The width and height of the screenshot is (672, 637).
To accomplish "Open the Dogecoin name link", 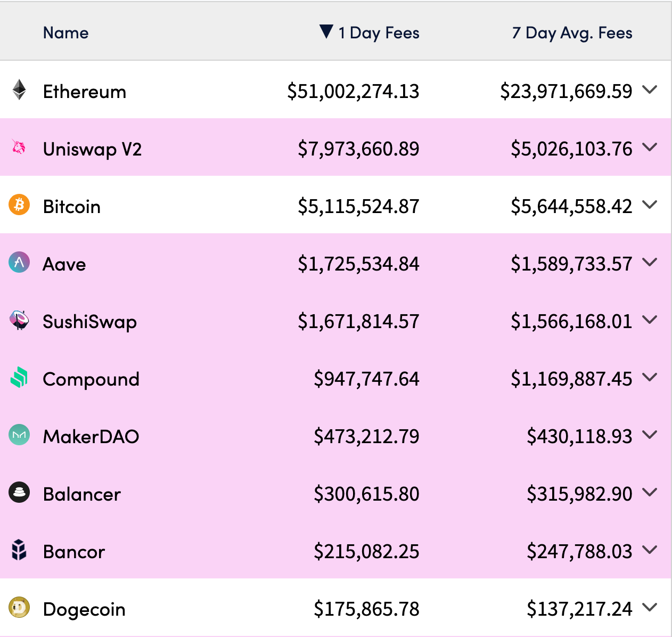I will tap(84, 609).
